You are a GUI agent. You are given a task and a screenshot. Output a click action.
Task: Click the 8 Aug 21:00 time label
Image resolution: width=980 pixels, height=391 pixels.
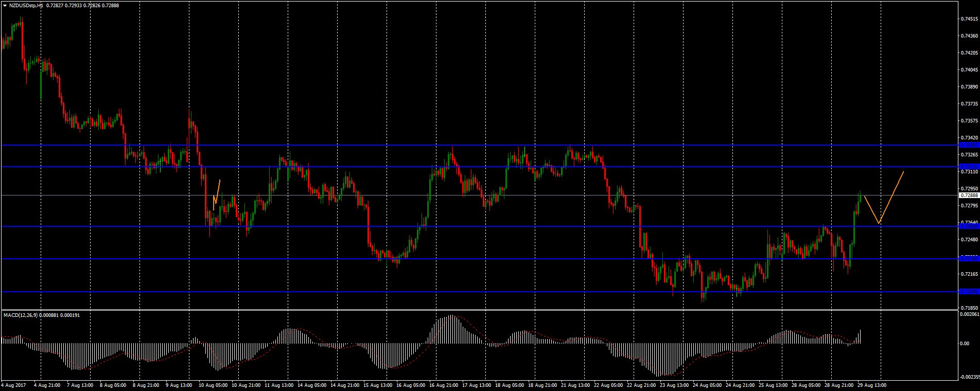coord(146,385)
